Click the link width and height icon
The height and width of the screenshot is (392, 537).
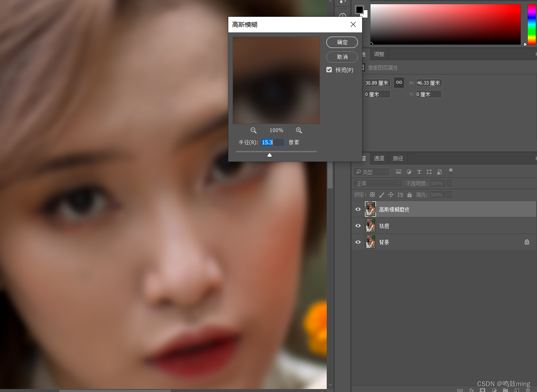click(x=399, y=82)
